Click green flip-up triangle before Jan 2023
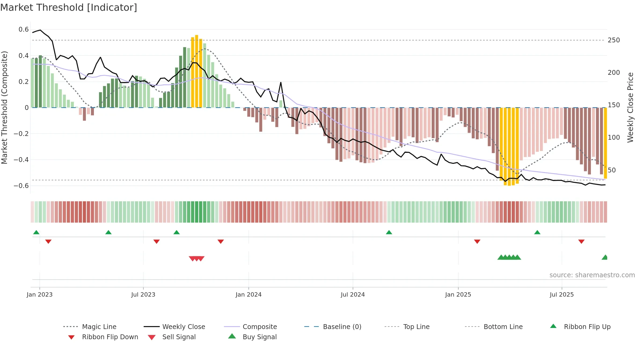 coord(36,232)
